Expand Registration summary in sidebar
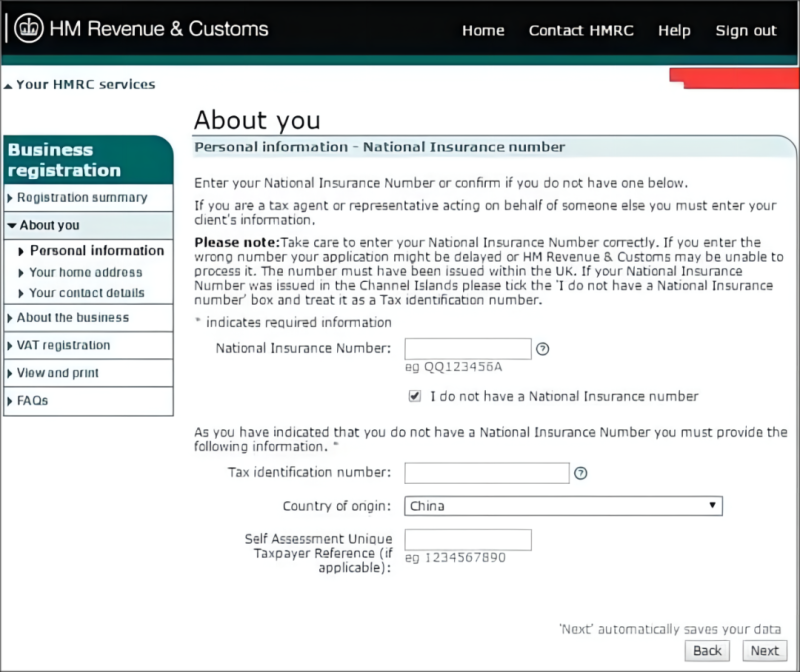This screenshot has height=672, width=800. pos(88,197)
